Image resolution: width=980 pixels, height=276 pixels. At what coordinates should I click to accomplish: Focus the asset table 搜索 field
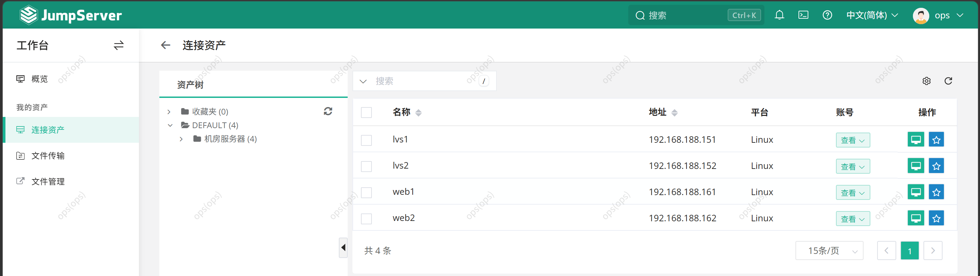pos(424,81)
